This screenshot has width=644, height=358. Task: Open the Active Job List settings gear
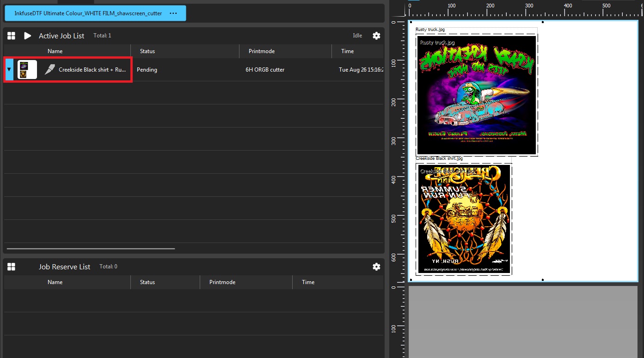(x=376, y=36)
